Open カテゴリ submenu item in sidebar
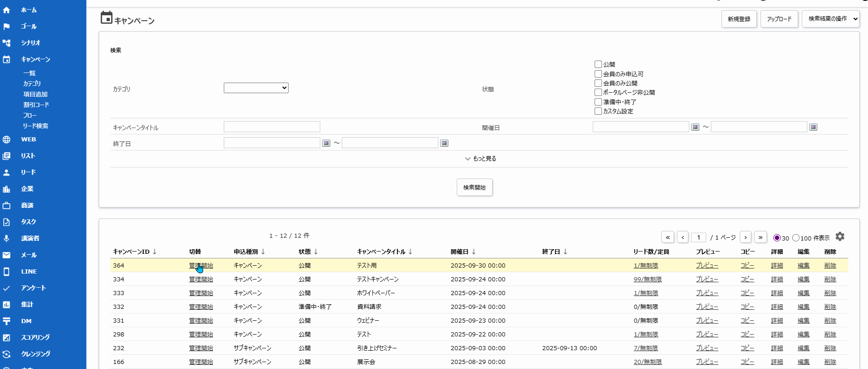Screen dimensions: 868x369 (32, 84)
